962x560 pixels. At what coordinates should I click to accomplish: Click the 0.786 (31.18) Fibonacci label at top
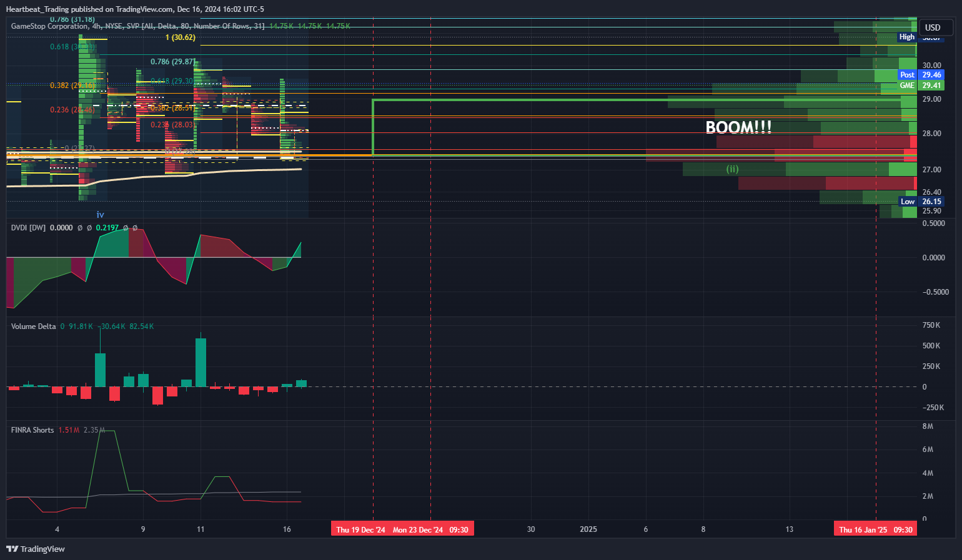click(x=72, y=20)
